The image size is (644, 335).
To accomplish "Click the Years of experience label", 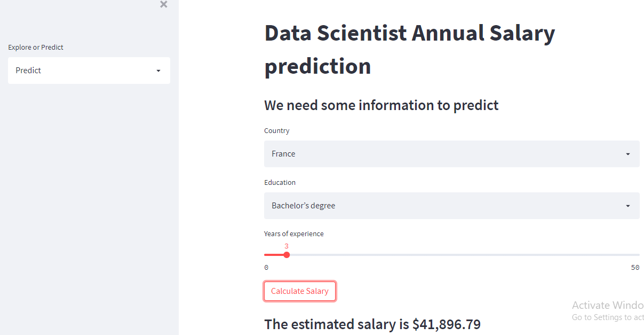I will (293, 233).
